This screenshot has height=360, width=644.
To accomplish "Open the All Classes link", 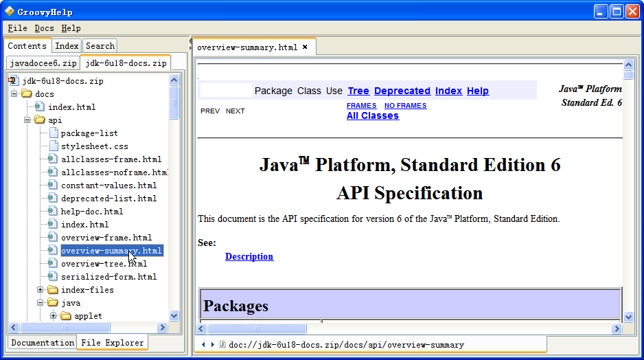I will coord(373,116).
